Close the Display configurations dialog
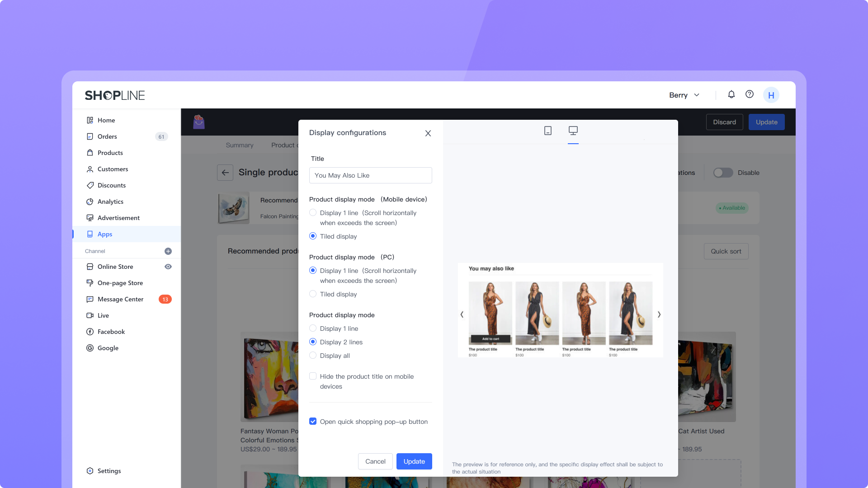Screen dimensions: 868x488 pyautogui.click(x=428, y=133)
